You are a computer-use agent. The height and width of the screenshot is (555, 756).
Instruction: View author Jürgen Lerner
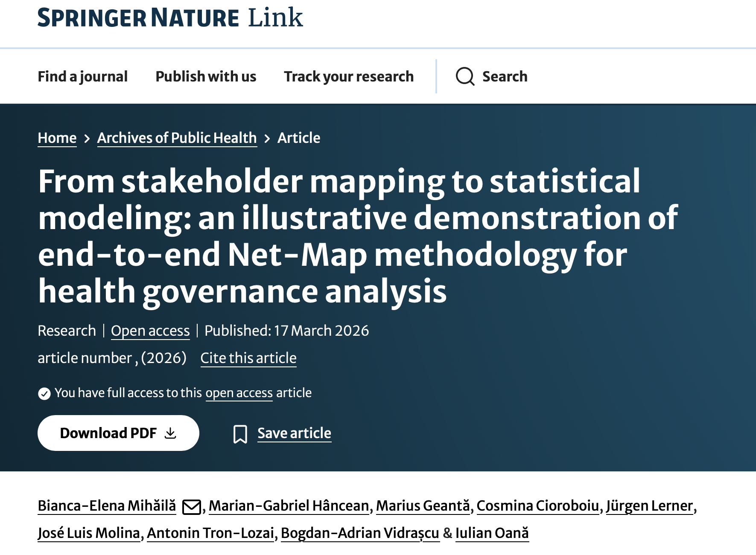point(649,506)
